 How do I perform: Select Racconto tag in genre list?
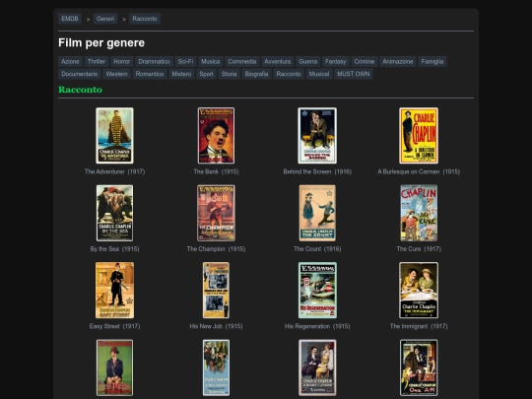[289, 74]
